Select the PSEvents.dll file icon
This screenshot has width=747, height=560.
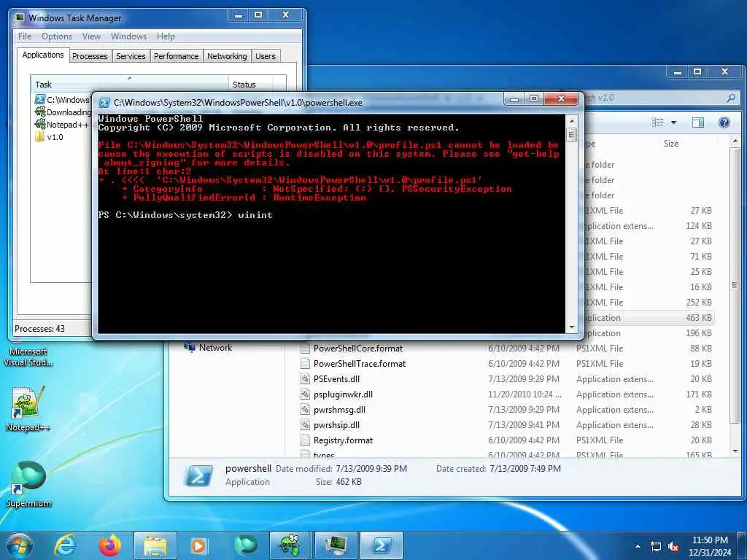click(306, 378)
